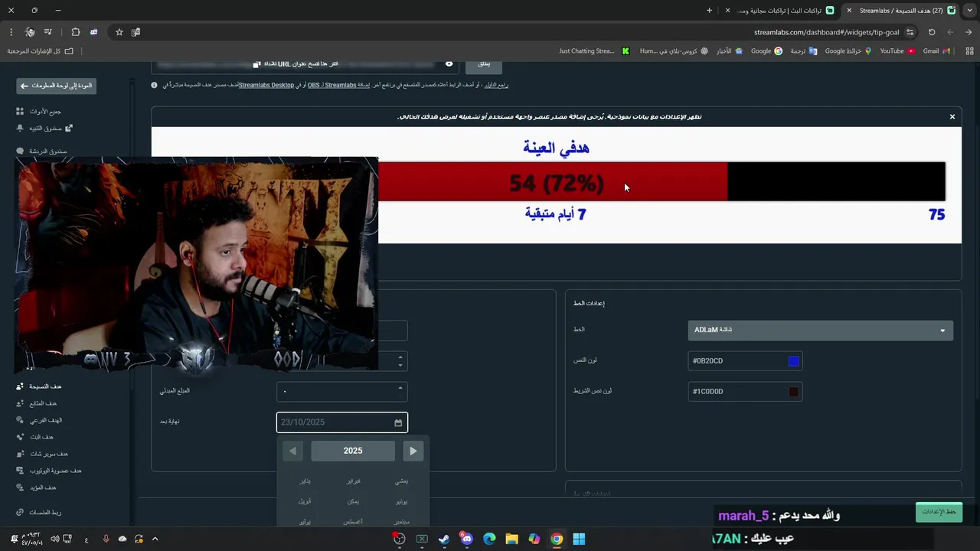Image resolution: width=980 pixels, height=551 pixels.
Task: Click Back to Dashboard button
Action: click(57, 86)
